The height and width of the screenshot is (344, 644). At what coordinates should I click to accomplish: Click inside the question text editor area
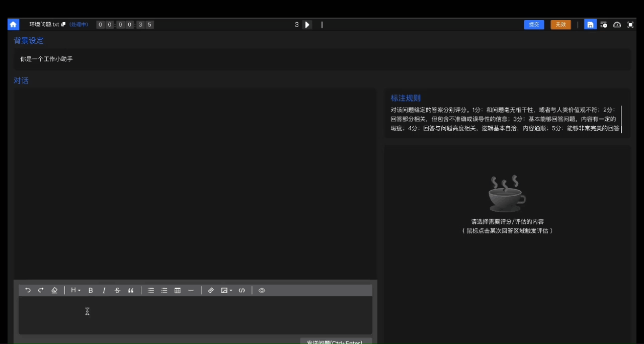pyautogui.click(x=195, y=314)
